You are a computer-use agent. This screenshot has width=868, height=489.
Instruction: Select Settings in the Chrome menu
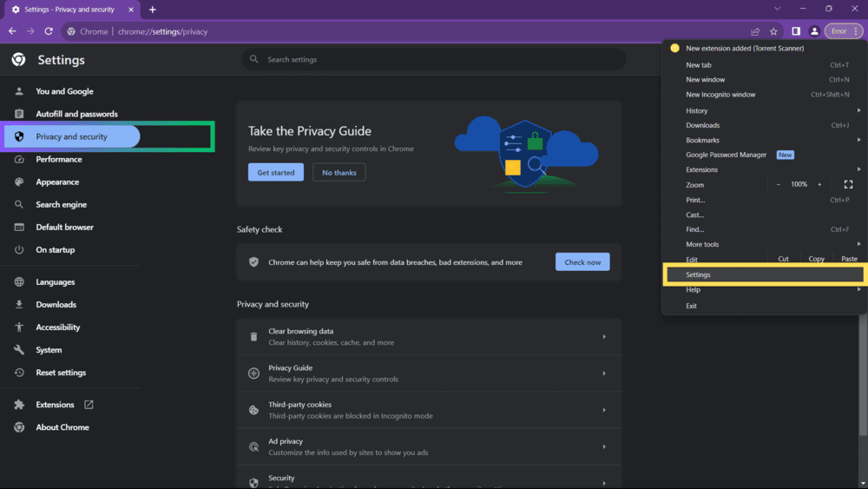(764, 274)
